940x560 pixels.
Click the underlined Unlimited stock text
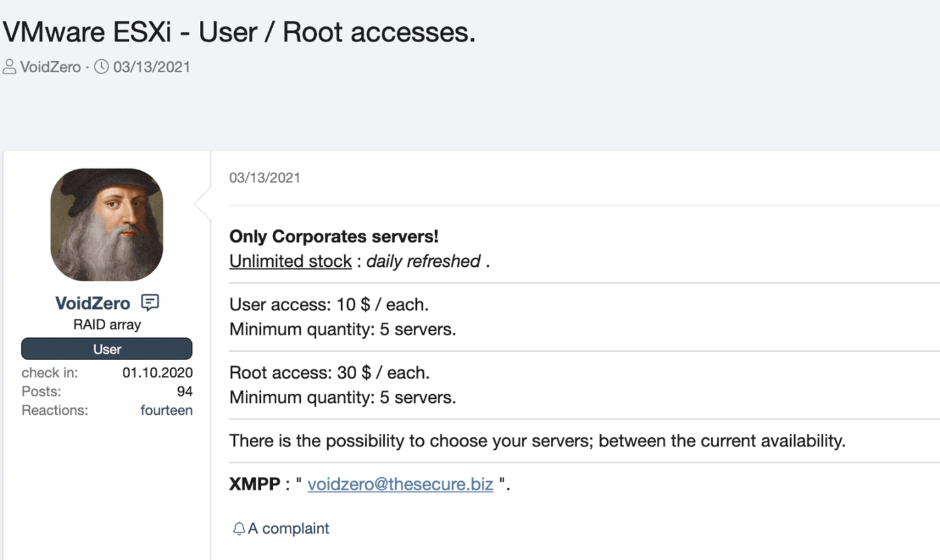click(x=291, y=261)
